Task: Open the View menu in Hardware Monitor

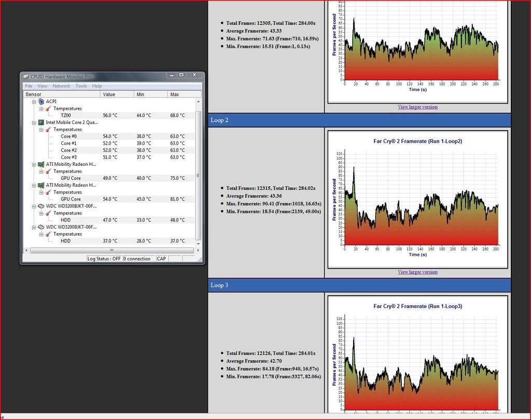Action: click(43, 86)
